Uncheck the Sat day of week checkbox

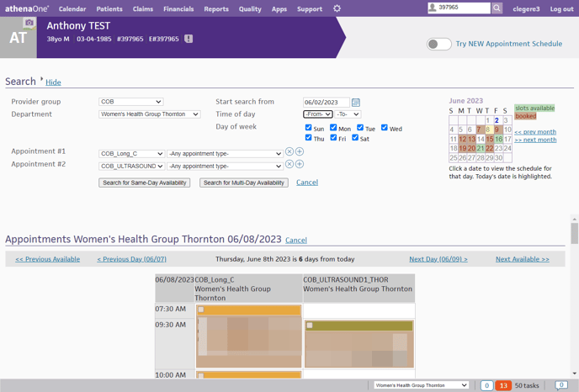[356, 138]
